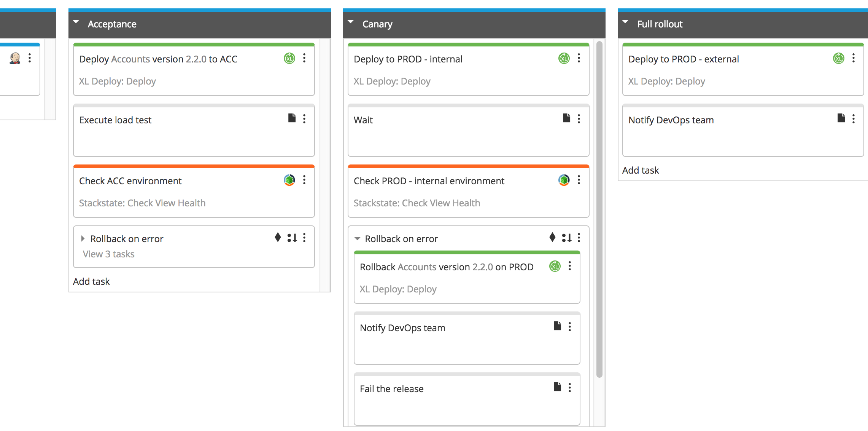868x431 pixels.
Task: Click Add task in Acceptance phase
Action: click(91, 281)
